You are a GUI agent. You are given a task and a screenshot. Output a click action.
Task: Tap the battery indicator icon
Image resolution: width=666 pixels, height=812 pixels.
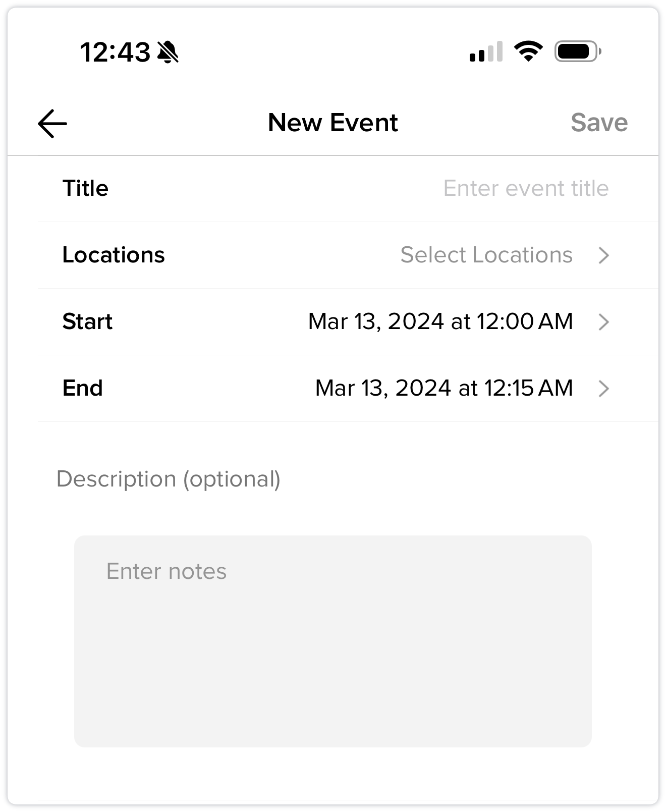coord(578,51)
